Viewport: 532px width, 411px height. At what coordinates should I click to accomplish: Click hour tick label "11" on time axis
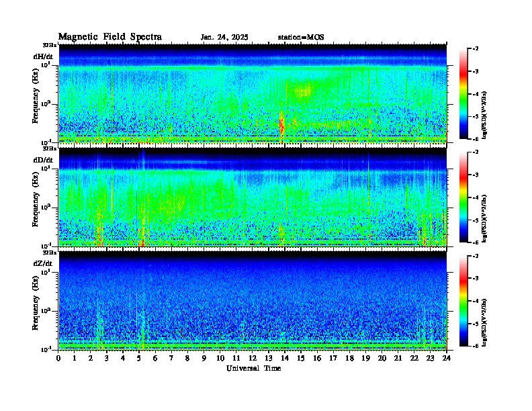236,358
